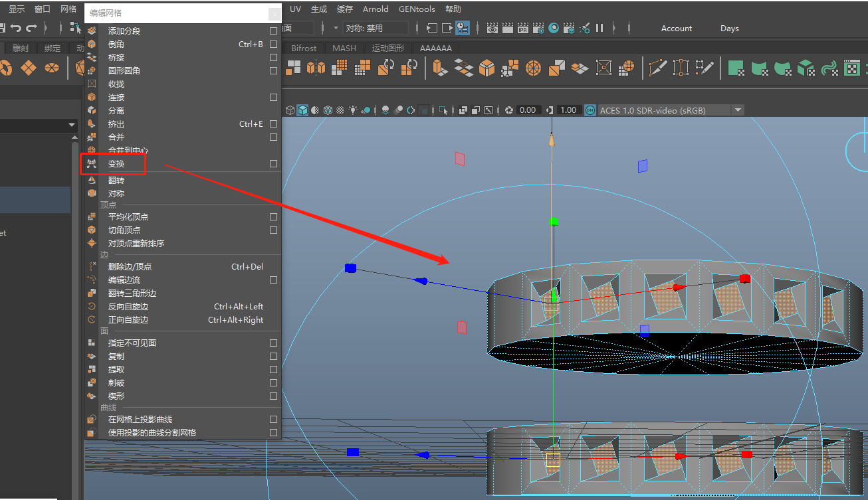The image size is (868, 500).
Task: Switch to the MASH shelf tab
Action: point(344,48)
